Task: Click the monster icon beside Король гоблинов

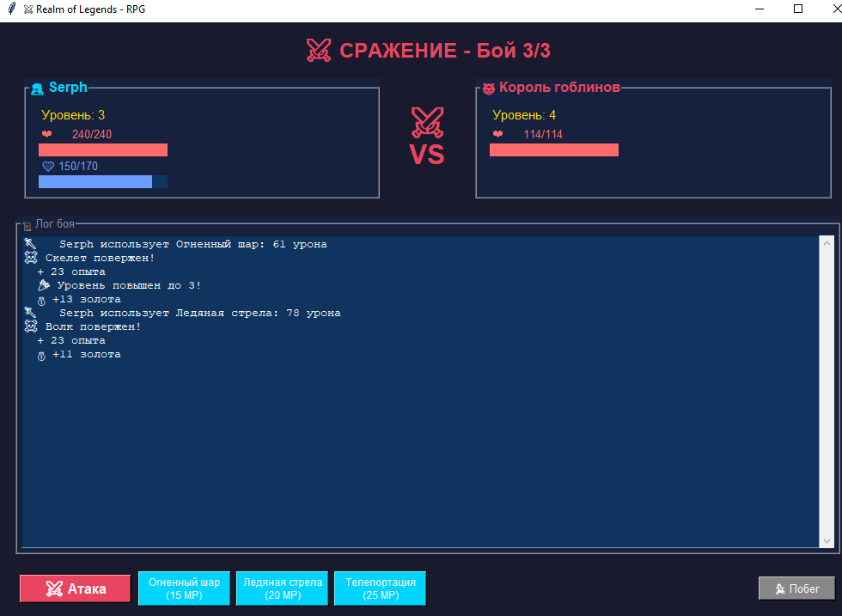Action: click(x=488, y=88)
